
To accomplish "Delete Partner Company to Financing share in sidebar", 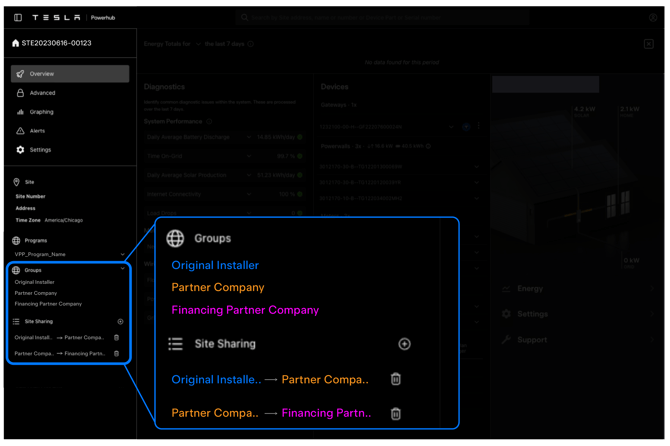I will pyautogui.click(x=117, y=354).
